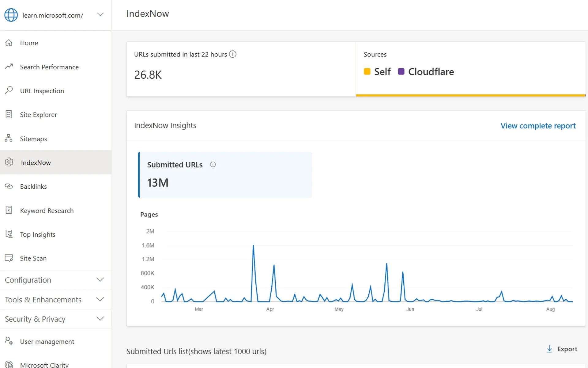This screenshot has width=588, height=368.
Task: Export the submitted URLs list
Action: (x=562, y=349)
